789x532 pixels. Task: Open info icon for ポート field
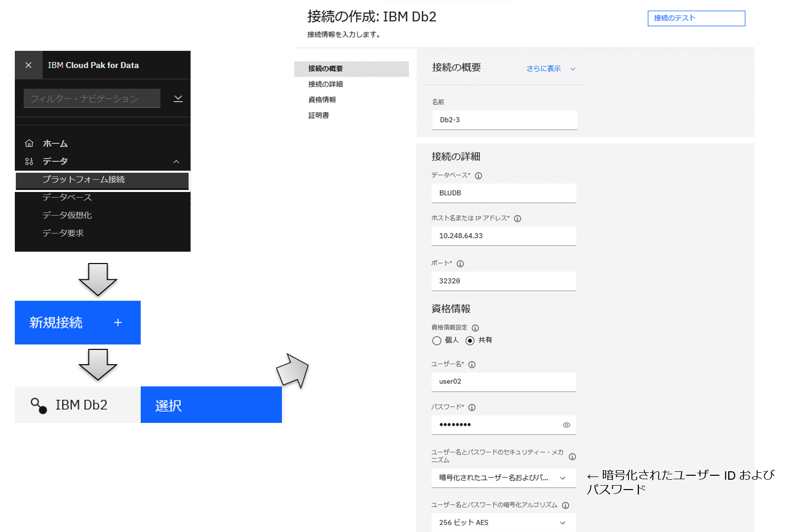pyautogui.click(x=460, y=264)
